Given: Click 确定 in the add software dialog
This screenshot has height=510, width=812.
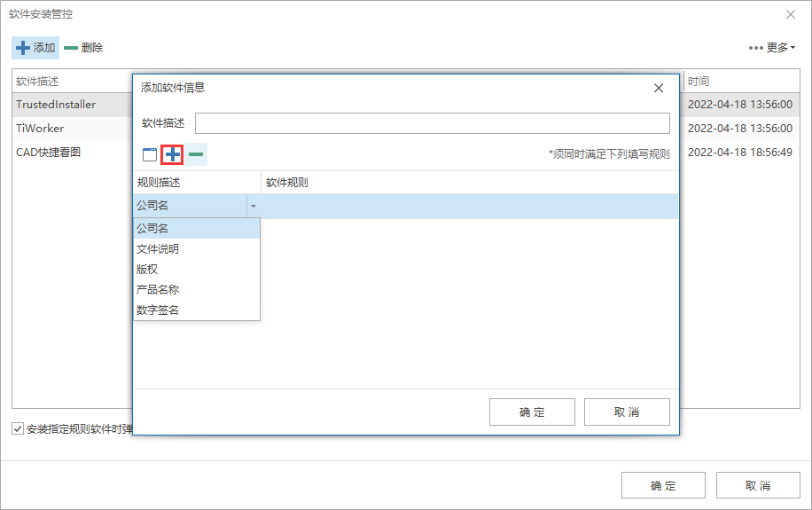Looking at the screenshot, I should pos(532,412).
